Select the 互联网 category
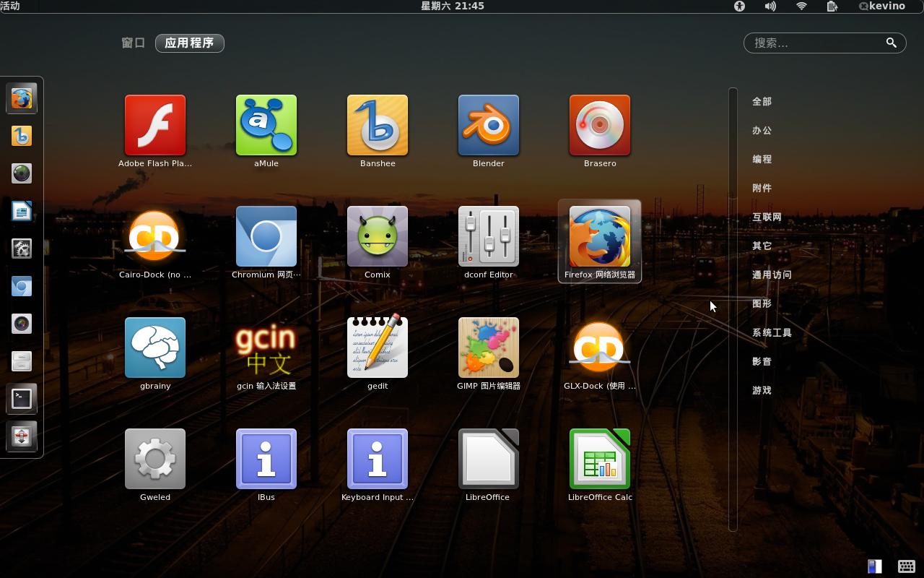Viewport: 924px width, 578px height. click(767, 217)
